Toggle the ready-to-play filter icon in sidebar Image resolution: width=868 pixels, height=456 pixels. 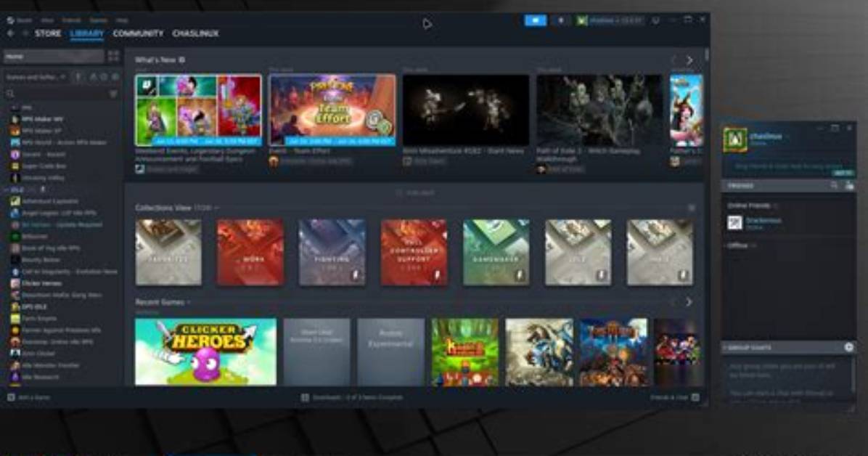(115, 77)
